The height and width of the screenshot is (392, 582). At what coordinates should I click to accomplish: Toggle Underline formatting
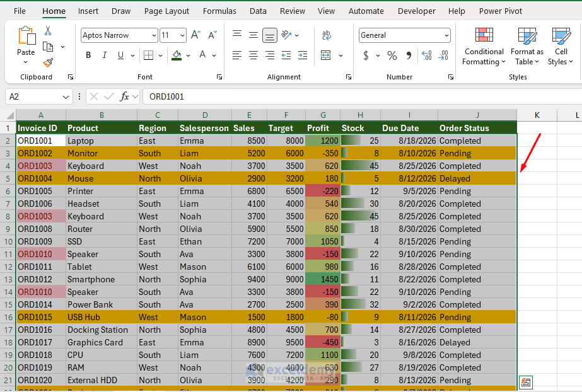120,55
